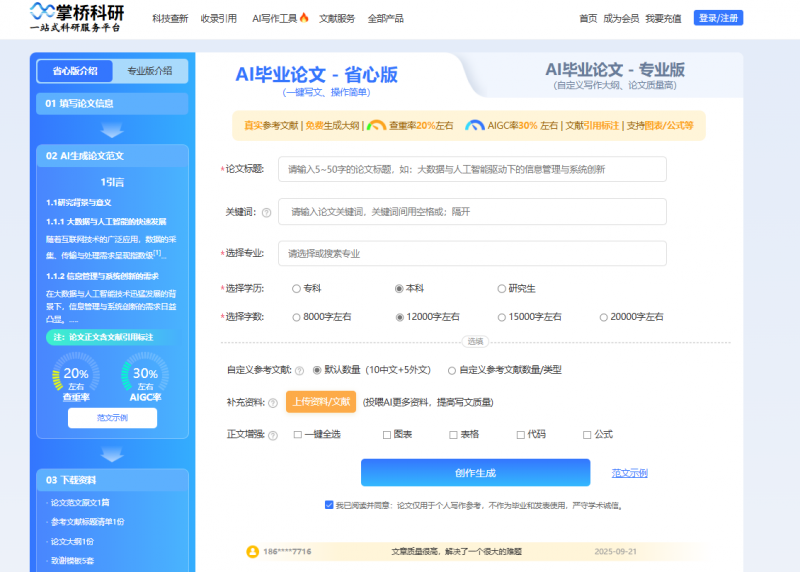
Task: Check the 公式 checkbox
Action: coord(587,435)
